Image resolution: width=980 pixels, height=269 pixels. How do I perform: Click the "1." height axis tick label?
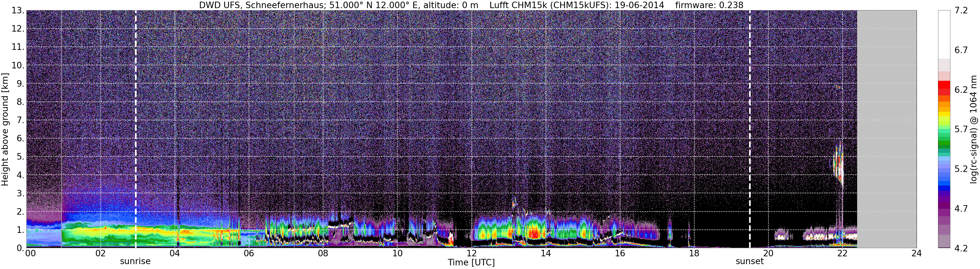click(20, 230)
